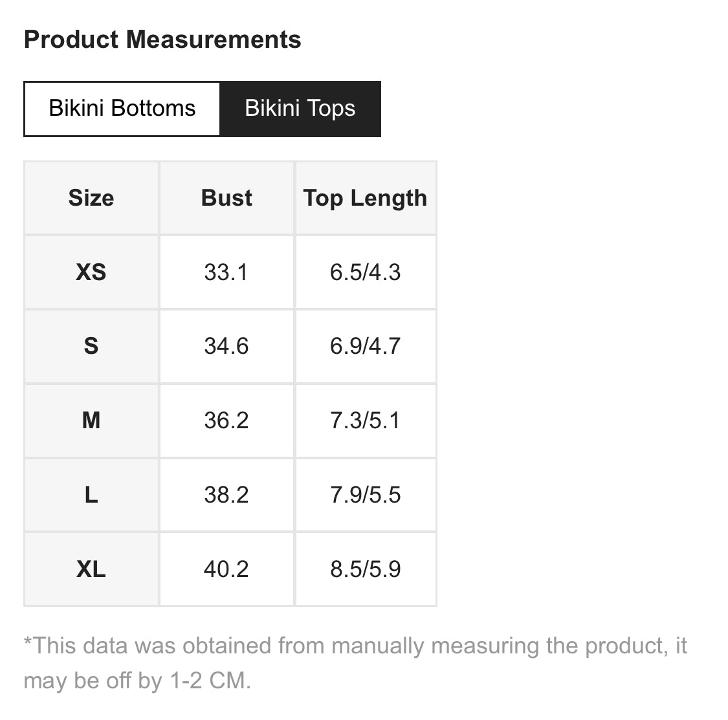Click the Bust column header
The height and width of the screenshot is (720, 728).
226,198
